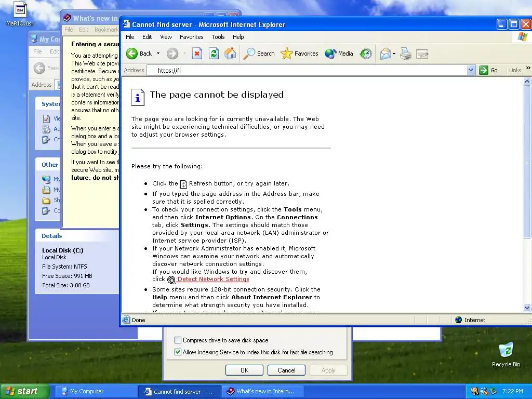The image size is (532, 399).
Task: Click the vertical scrollbar thumb in IE
Action: [x=527, y=162]
